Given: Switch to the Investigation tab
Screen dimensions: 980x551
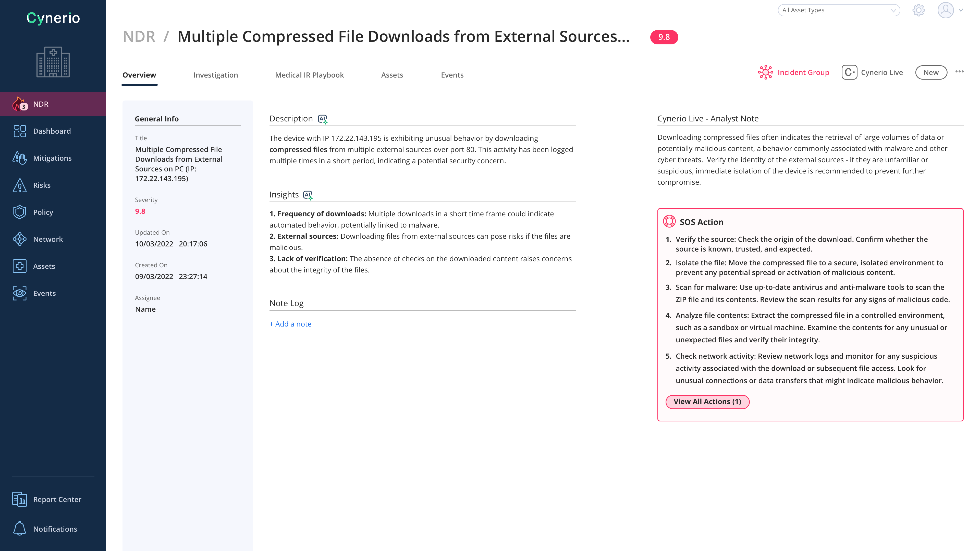Looking at the screenshot, I should coord(215,75).
